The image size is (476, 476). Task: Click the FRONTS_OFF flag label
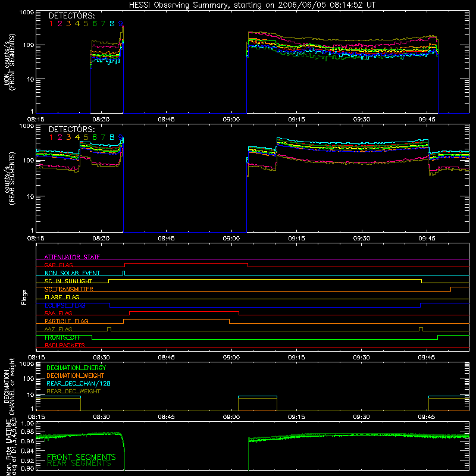(x=62, y=337)
